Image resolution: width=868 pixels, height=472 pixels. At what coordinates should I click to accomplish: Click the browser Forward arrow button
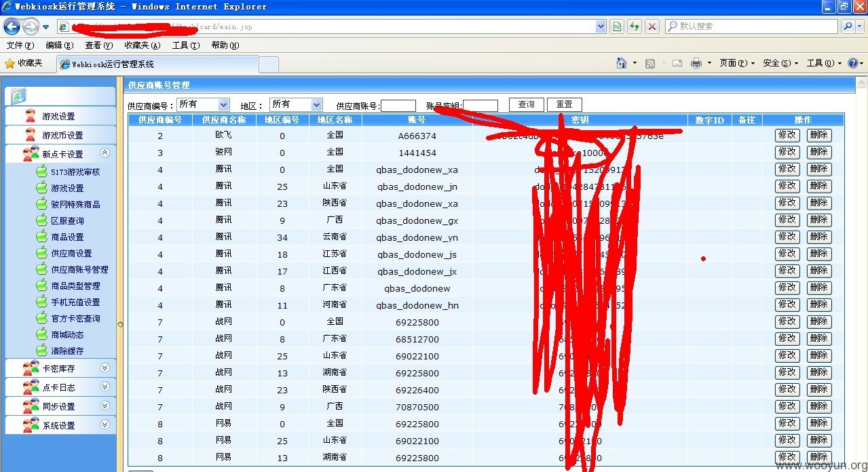click(x=31, y=26)
